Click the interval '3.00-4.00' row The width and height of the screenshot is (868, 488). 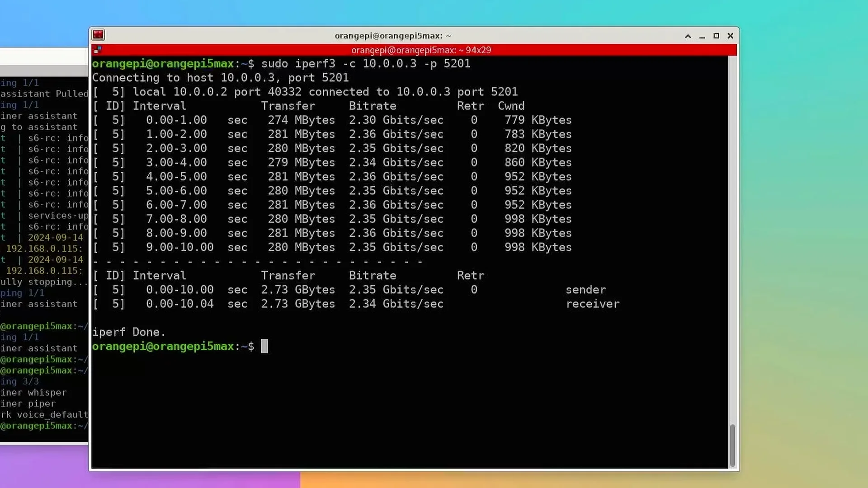coord(332,163)
